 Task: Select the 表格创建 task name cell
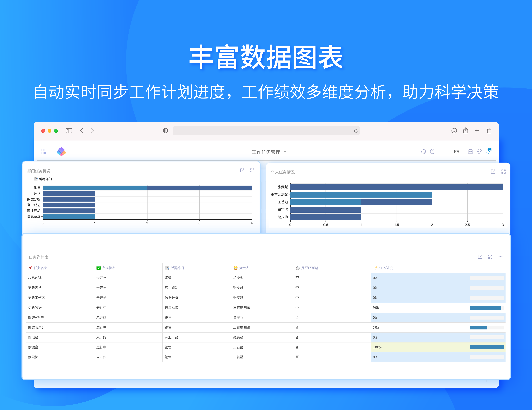tap(60, 278)
